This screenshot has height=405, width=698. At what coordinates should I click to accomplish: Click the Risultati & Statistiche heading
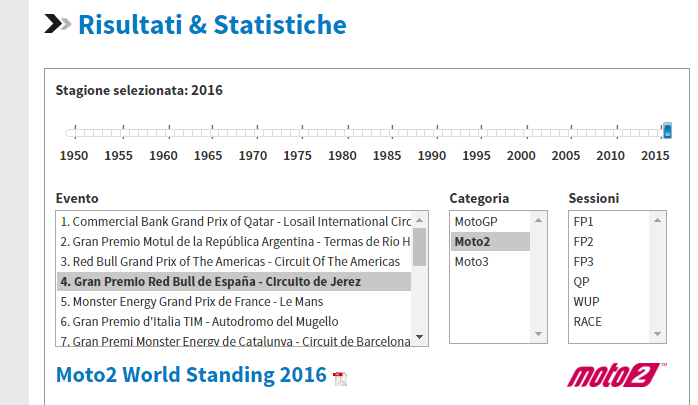point(212,24)
